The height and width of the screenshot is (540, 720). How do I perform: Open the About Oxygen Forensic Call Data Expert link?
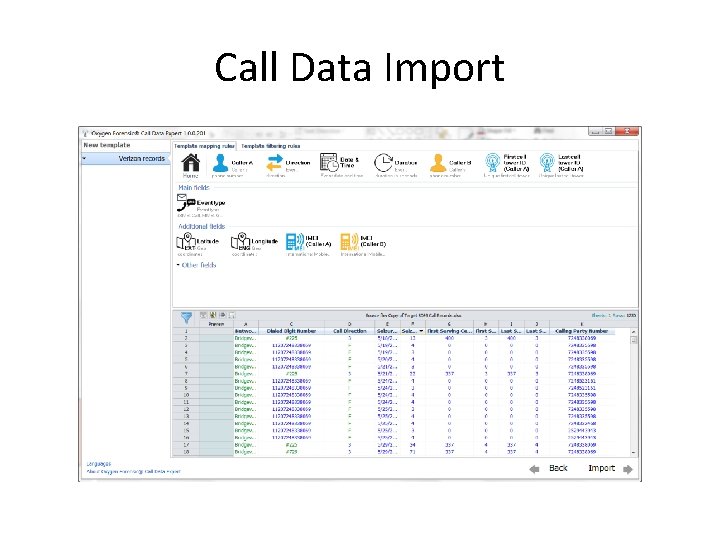[134, 472]
